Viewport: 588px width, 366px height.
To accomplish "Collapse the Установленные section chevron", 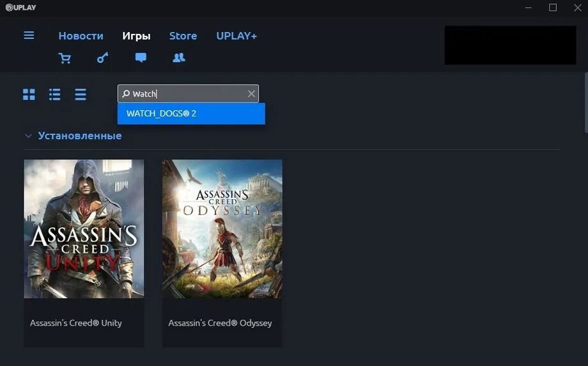I will (28, 136).
